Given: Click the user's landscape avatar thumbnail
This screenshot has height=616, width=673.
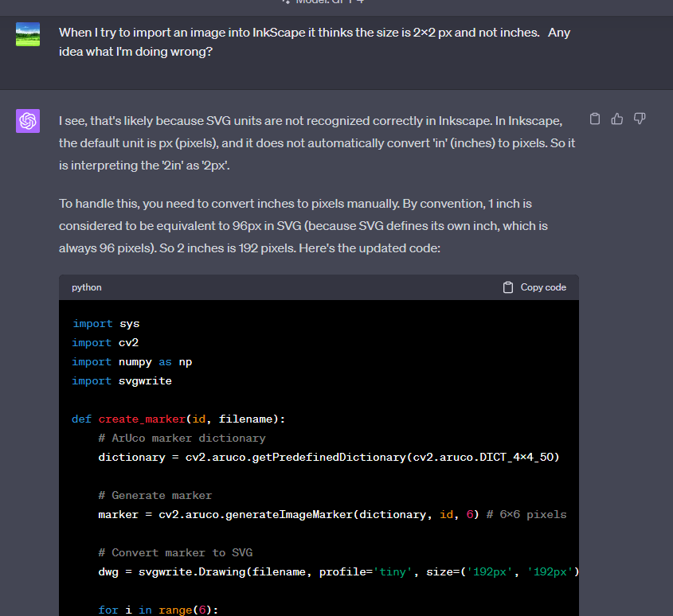Looking at the screenshot, I should 28,34.
